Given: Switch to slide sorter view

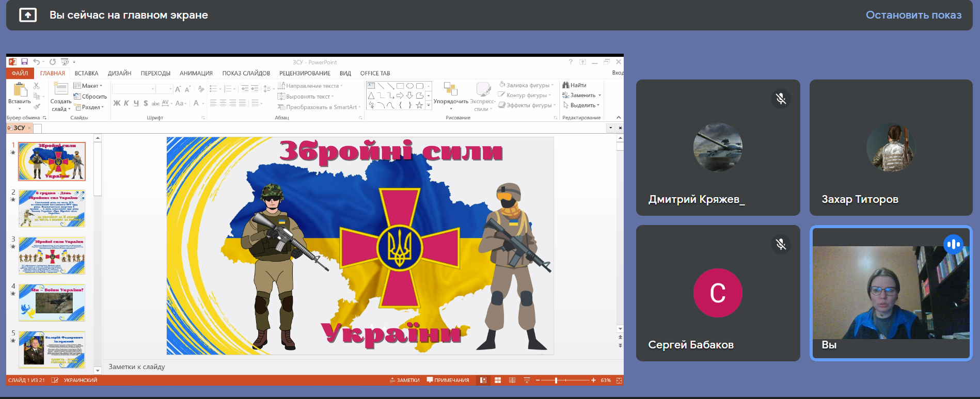Looking at the screenshot, I should (498, 380).
